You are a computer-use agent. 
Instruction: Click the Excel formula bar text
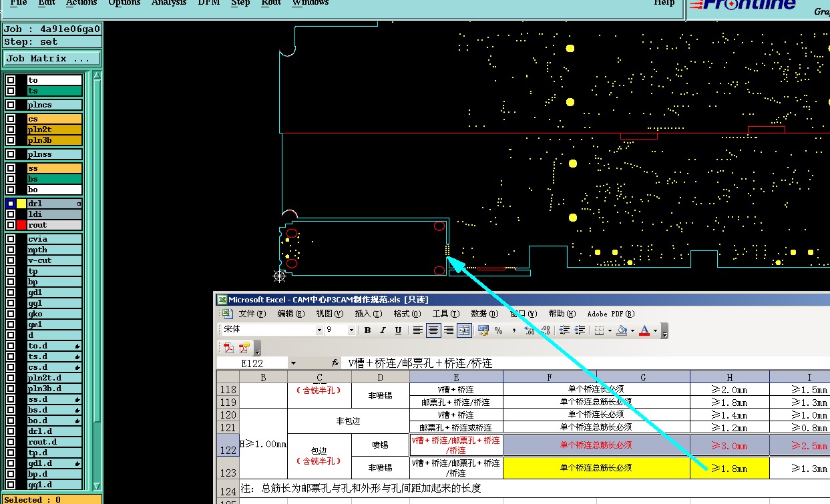(420, 363)
